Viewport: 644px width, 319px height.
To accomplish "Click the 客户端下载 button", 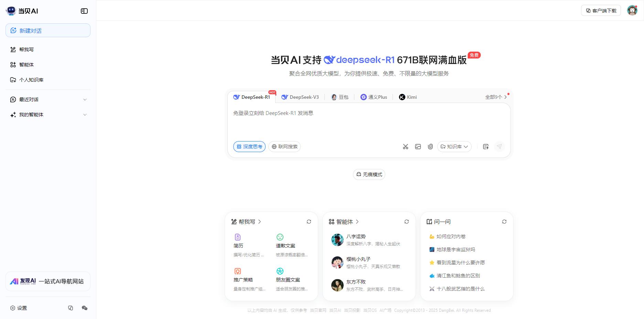I will [601, 11].
